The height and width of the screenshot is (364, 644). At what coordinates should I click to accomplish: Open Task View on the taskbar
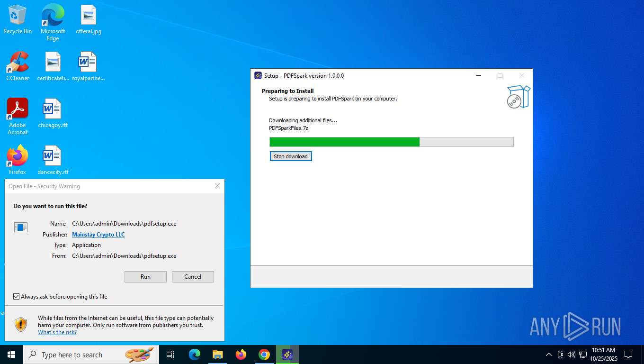tap(170, 355)
